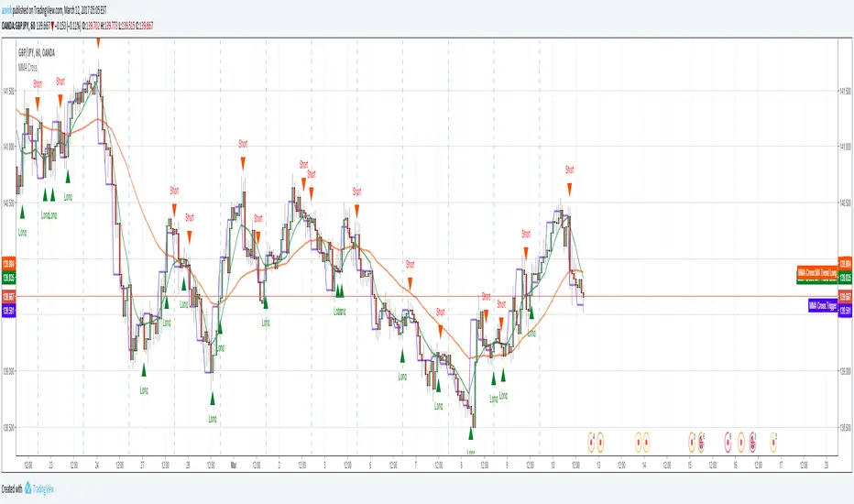
Task: Open the TradingView link after "Created with"
Action: [44, 489]
